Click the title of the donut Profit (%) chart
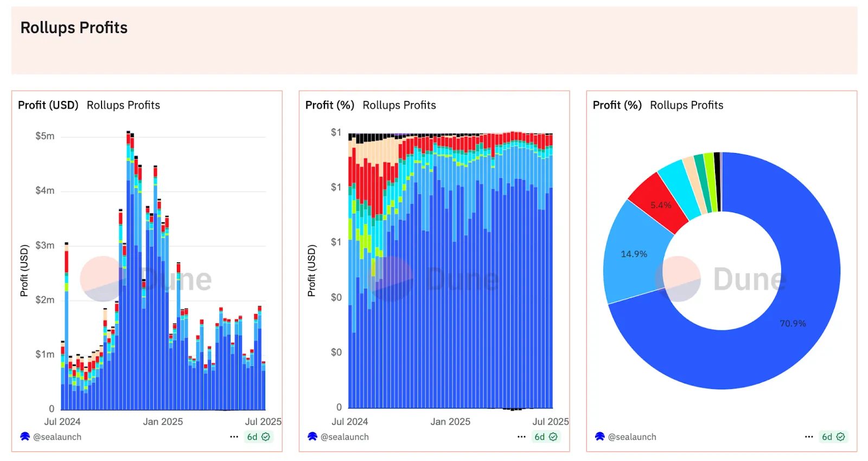868x461 pixels. click(x=658, y=105)
